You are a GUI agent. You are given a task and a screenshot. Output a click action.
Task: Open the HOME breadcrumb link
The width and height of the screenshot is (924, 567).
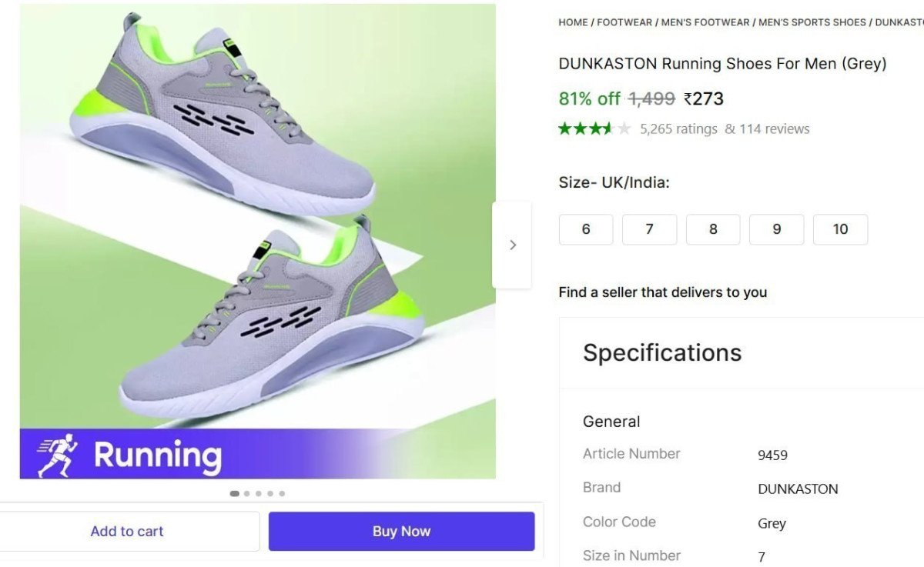coord(573,22)
